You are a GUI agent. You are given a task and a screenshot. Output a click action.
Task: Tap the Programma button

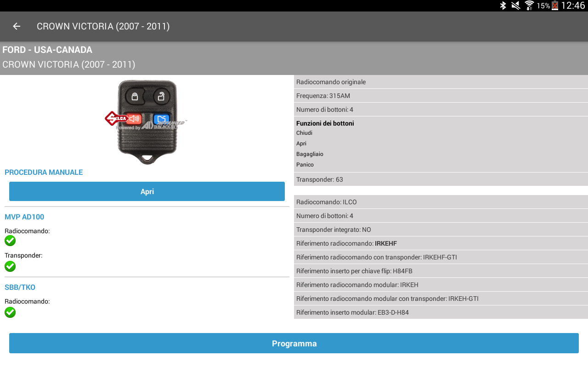click(294, 343)
